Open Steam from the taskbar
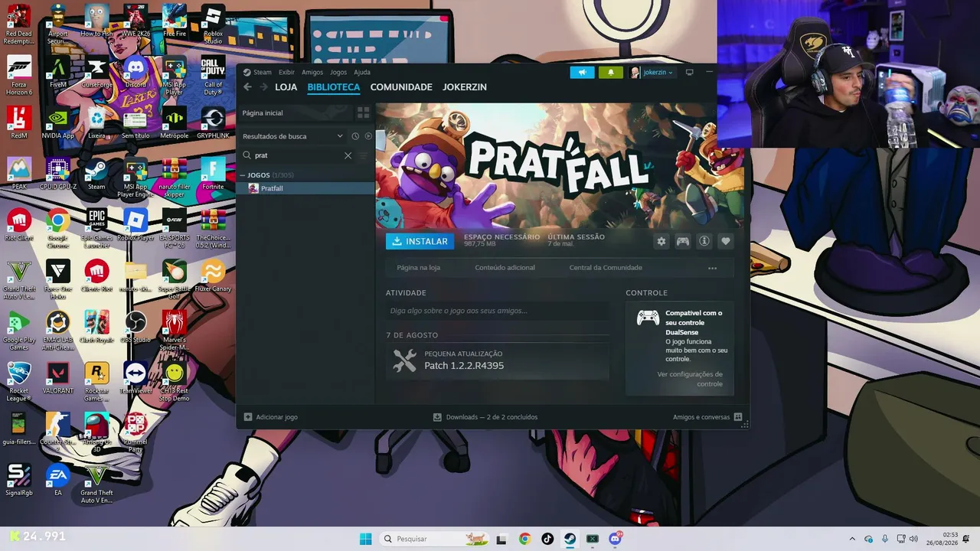Image resolution: width=980 pixels, height=551 pixels. coord(570,539)
